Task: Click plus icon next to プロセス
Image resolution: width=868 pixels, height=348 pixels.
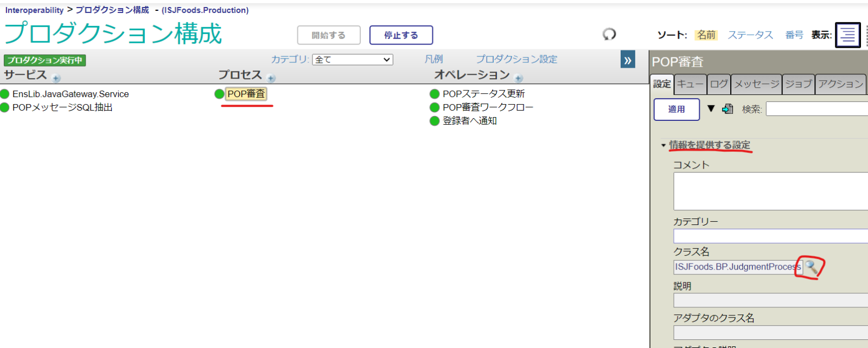Action: click(271, 78)
